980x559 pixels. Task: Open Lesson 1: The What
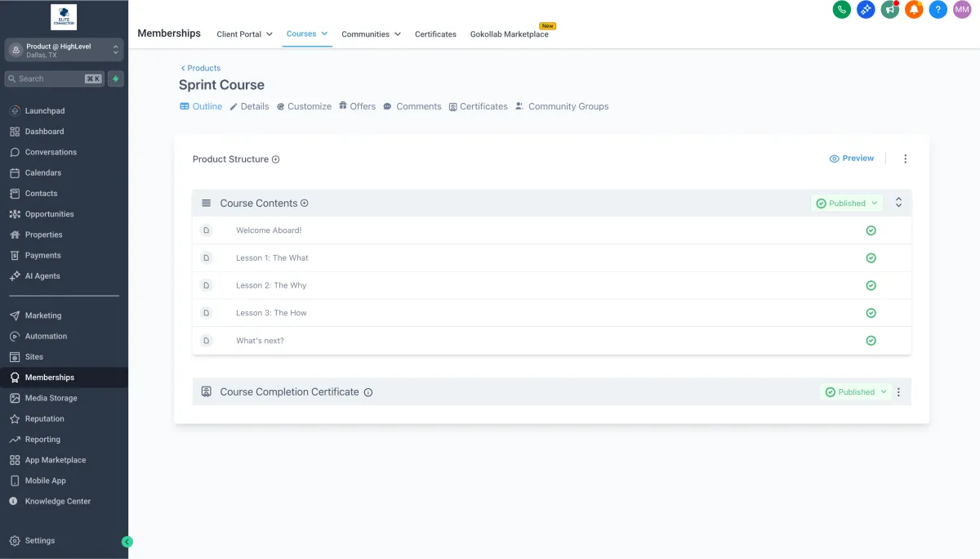click(x=272, y=258)
